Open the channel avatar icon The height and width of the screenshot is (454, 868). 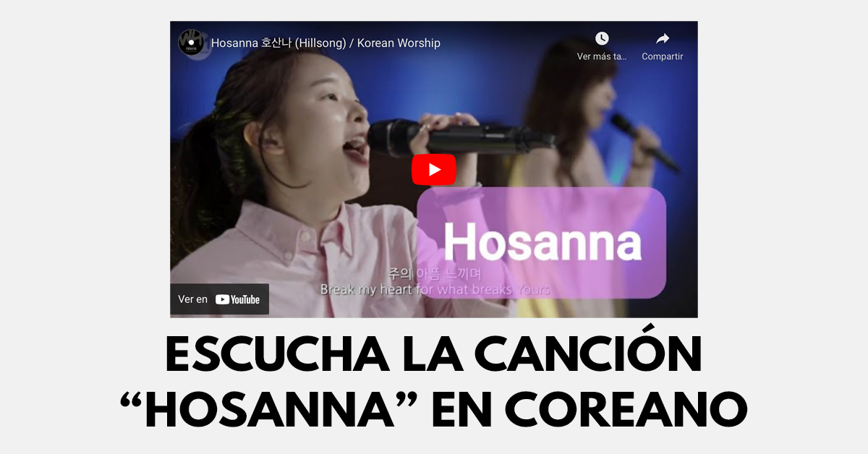point(191,43)
